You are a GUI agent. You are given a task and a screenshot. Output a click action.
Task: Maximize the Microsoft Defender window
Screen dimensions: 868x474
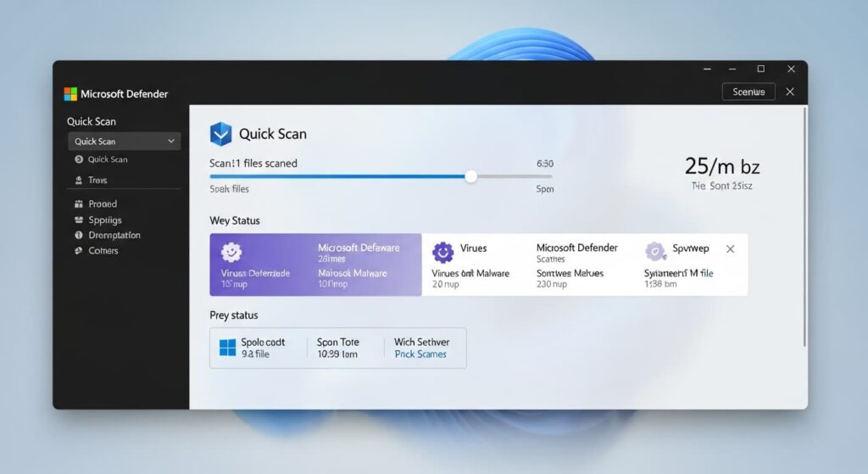[x=760, y=69]
